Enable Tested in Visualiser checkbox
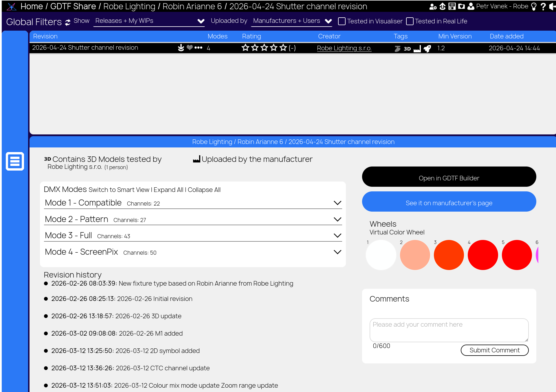The image size is (556, 392). [x=342, y=21]
